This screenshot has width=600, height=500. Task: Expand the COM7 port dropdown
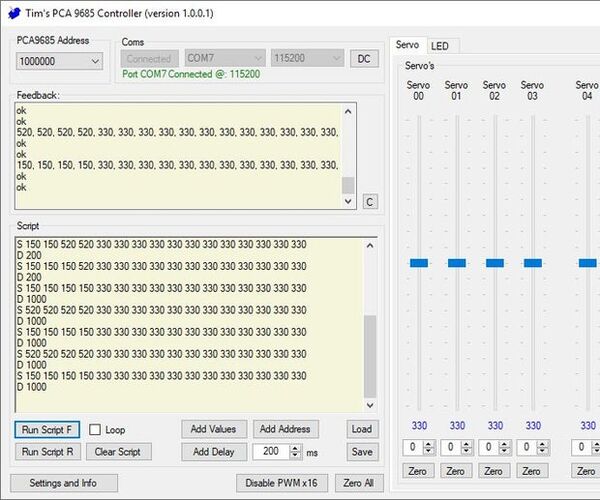pyautogui.click(x=225, y=59)
